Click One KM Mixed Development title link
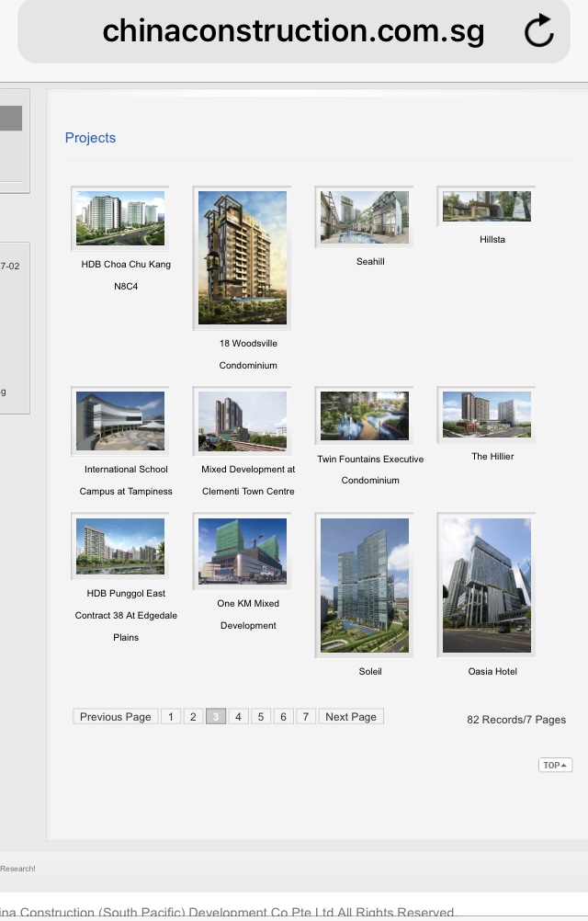This screenshot has height=921, width=588. click(x=248, y=614)
